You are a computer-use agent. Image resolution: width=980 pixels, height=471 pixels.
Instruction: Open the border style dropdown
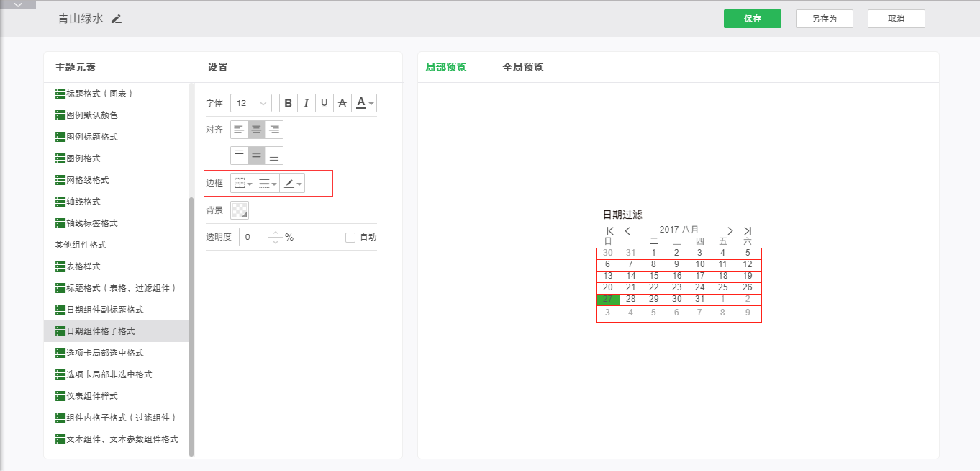pos(242,184)
